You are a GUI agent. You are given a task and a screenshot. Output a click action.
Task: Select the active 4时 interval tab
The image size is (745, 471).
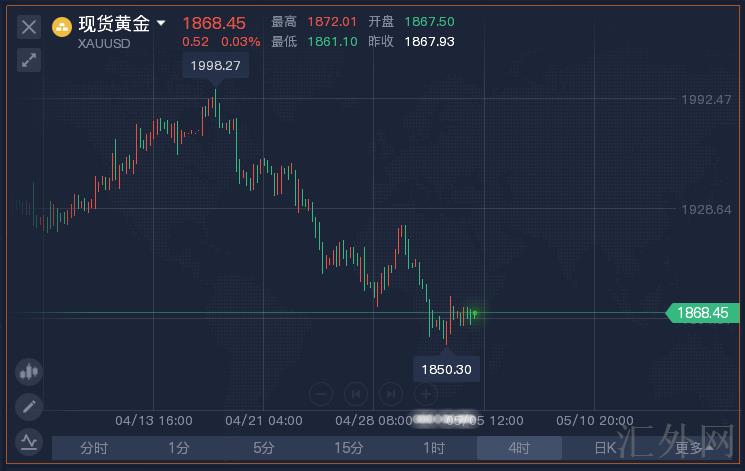tap(519, 448)
